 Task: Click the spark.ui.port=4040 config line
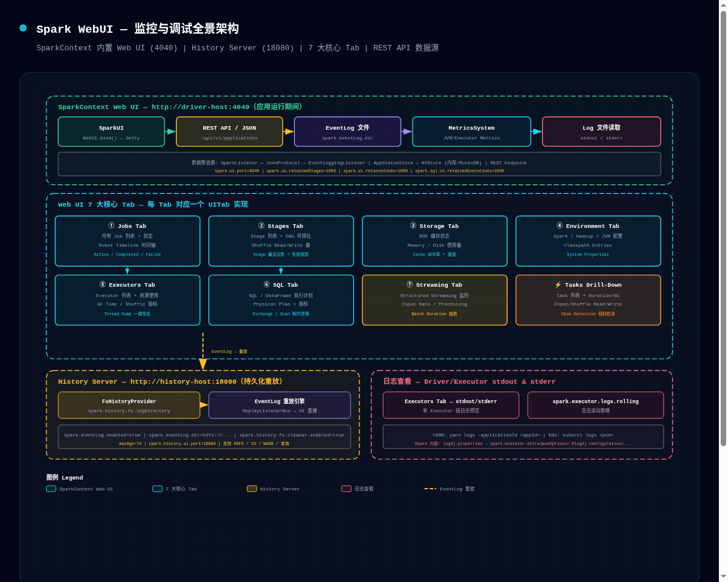[x=359, y=171]
